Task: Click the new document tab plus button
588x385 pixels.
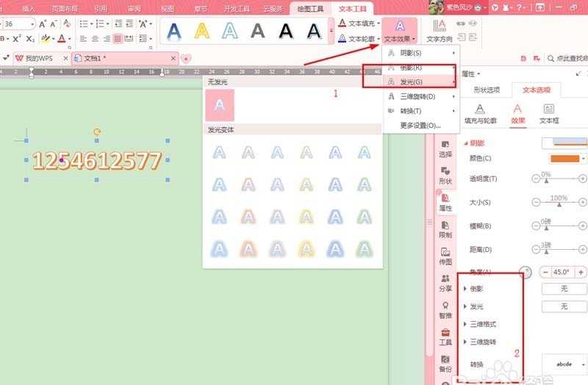Action: 186,58
